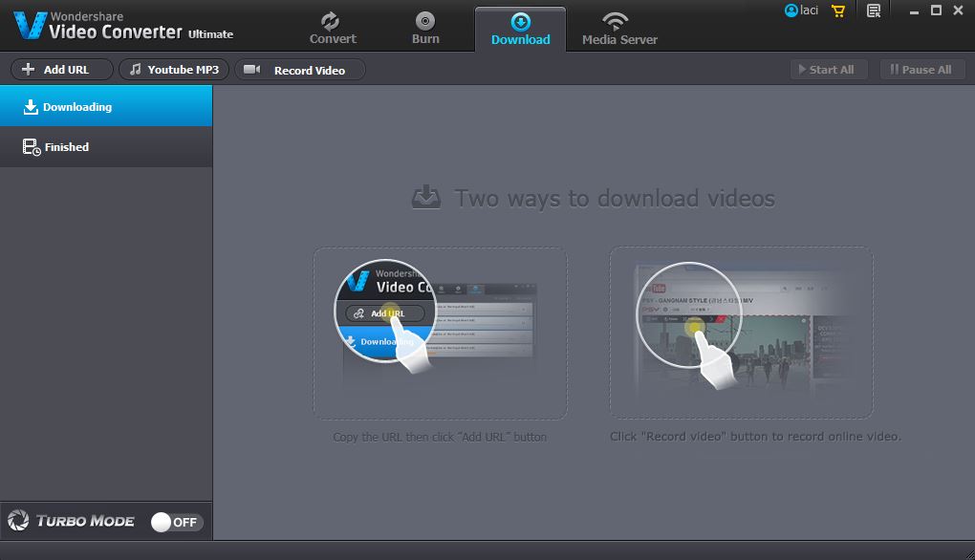Start recording with Record Video button

tap(300, 70)
